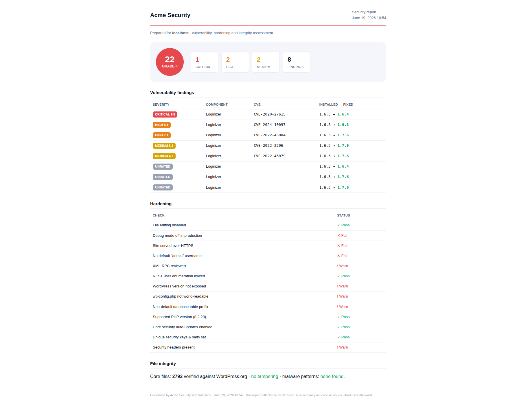Click the Installed → Fixed column header
Screen dimensions: 532x407
point(336,104)
